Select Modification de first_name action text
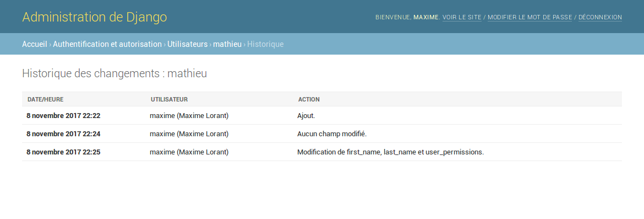This screenshot has height=219, width=644. click(x=391, y=152)
